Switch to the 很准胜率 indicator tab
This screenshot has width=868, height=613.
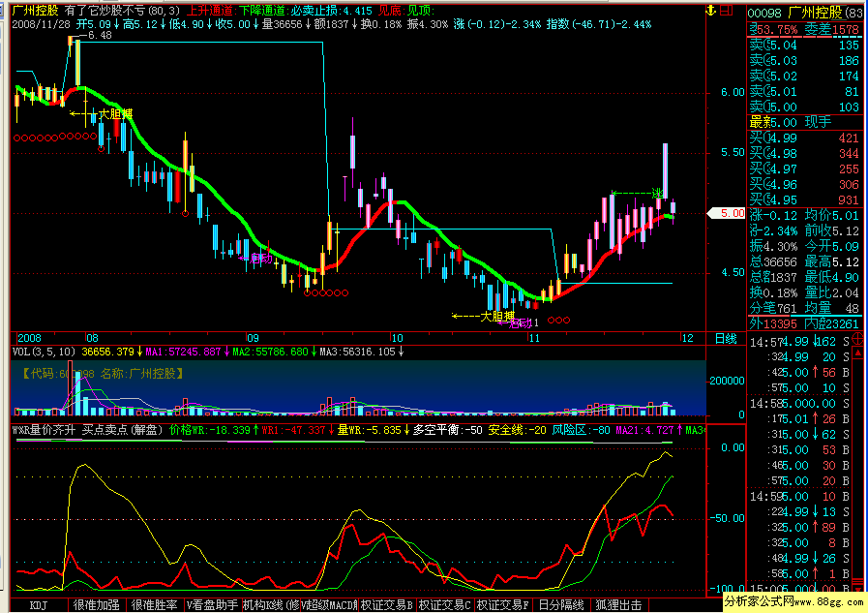point(154,605)
